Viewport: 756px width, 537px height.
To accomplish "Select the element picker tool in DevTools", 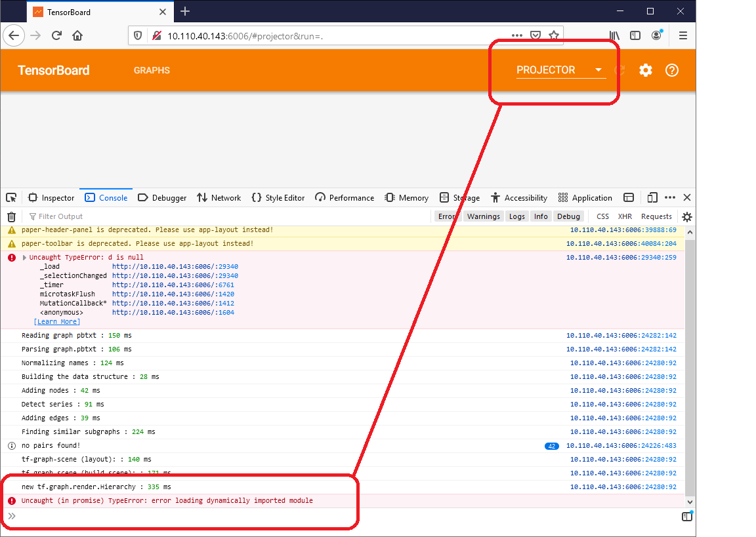I will tap(10, 197).
